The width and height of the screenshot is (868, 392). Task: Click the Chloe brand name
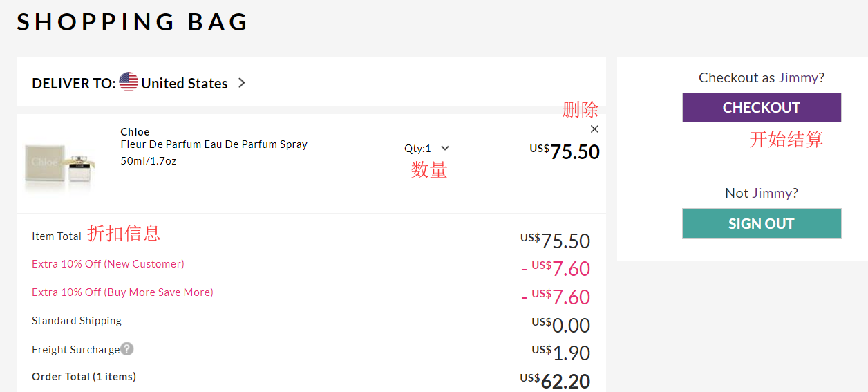[x=135, y=132]
